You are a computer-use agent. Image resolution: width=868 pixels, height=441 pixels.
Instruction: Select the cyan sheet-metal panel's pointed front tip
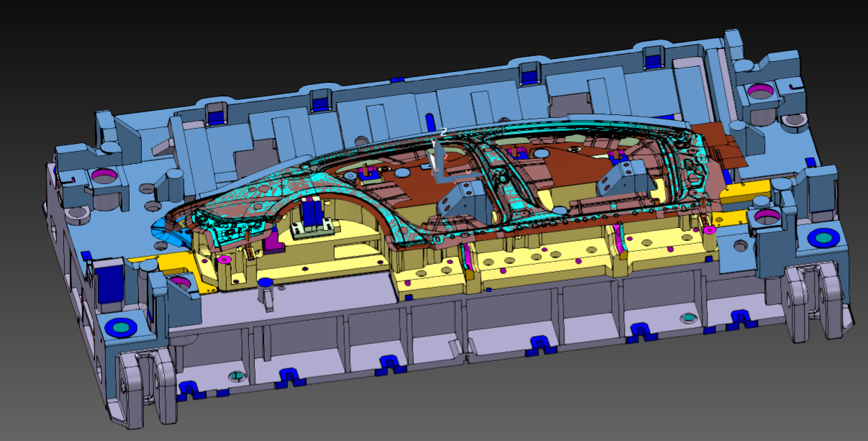click(x=154, y=229)
